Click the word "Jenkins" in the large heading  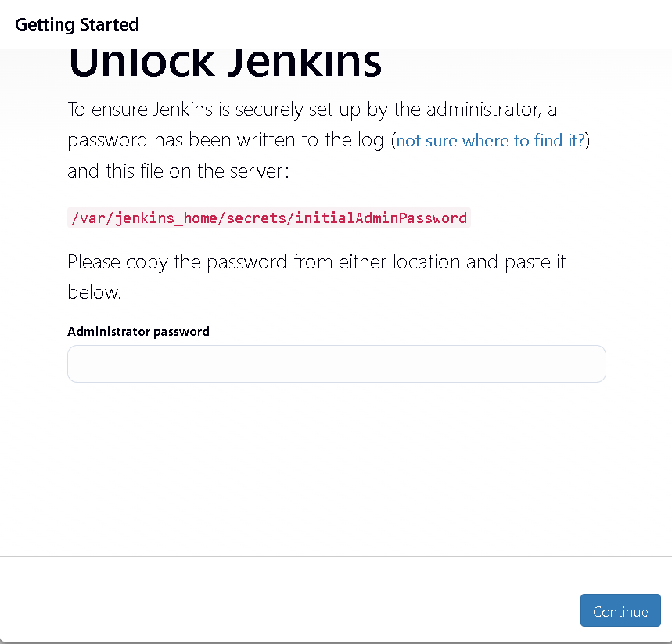pos(304,64)
